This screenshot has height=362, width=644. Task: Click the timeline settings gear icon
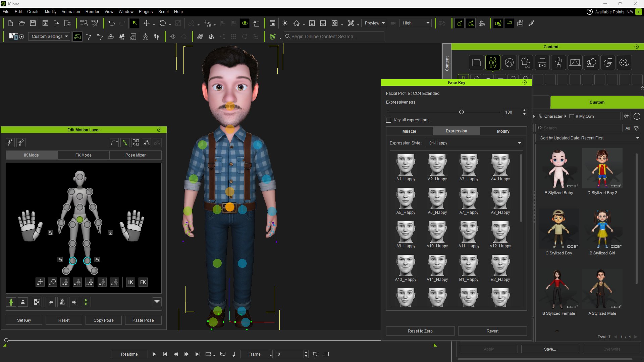(315, 354)
